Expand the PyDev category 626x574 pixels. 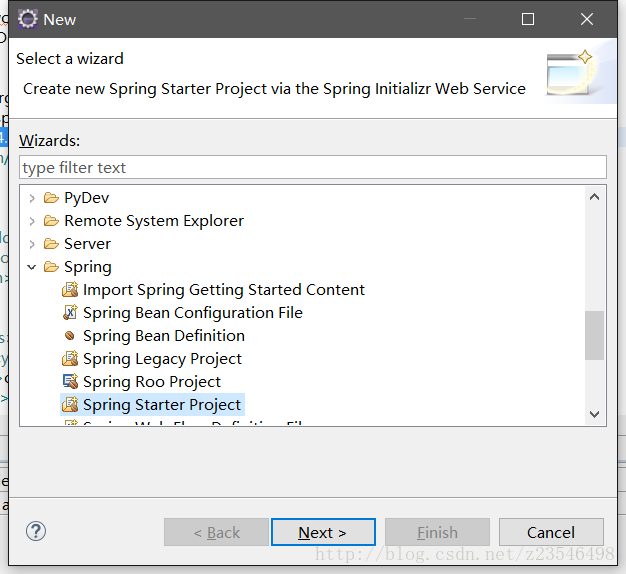pos(32,198)
